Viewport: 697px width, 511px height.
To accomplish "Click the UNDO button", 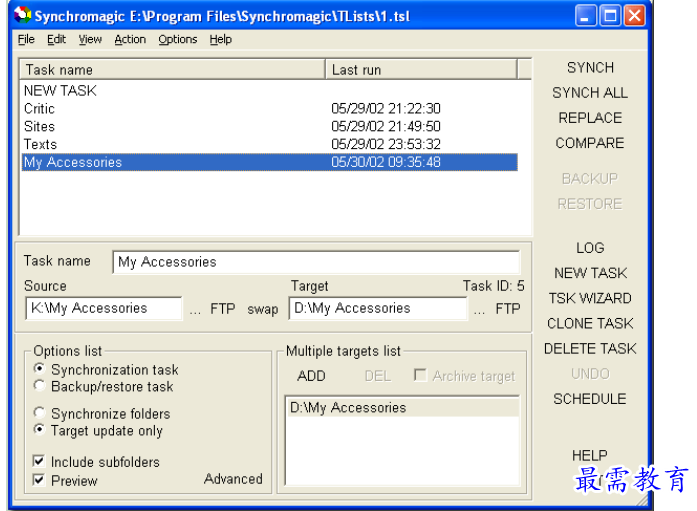I will [x=590, y=374].
